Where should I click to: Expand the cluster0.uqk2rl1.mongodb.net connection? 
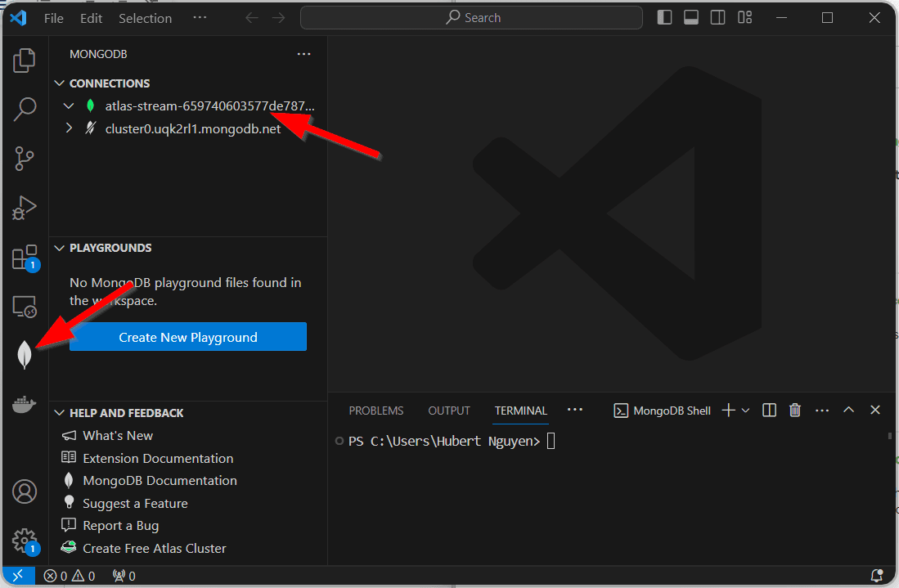tap(69, 128)
